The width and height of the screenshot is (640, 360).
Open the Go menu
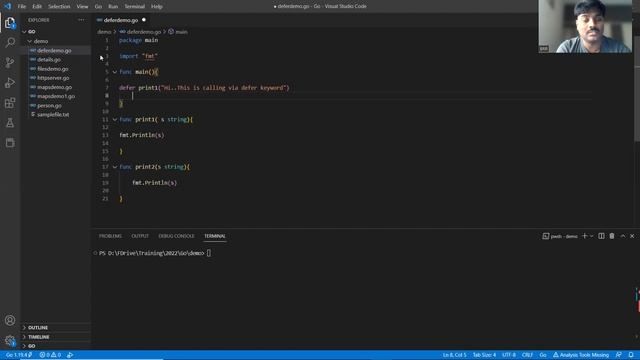click(98, 7)
